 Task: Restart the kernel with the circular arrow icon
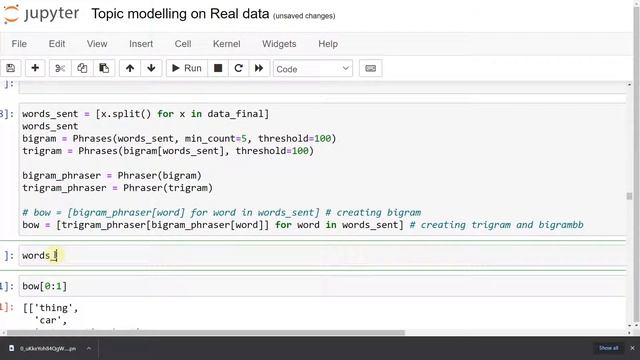tap(238, 68)
